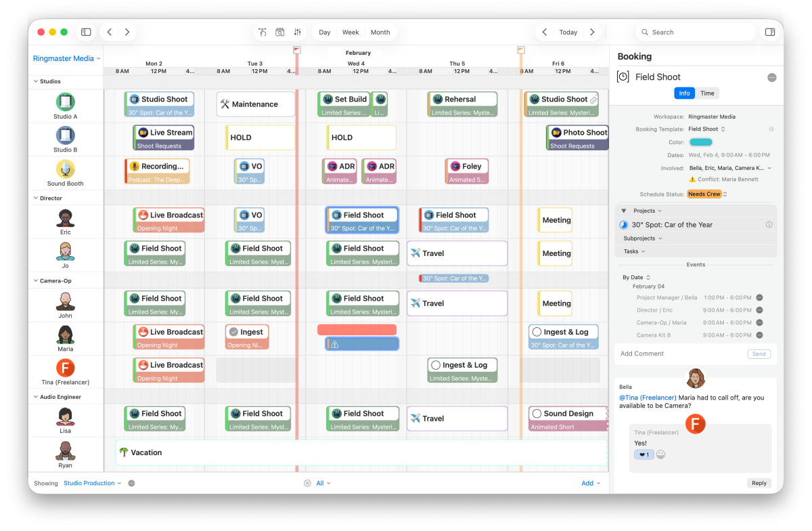Screen dimensions: 812x531
Task: Toggle the right inspector panel icon
Action: [770, 32]
